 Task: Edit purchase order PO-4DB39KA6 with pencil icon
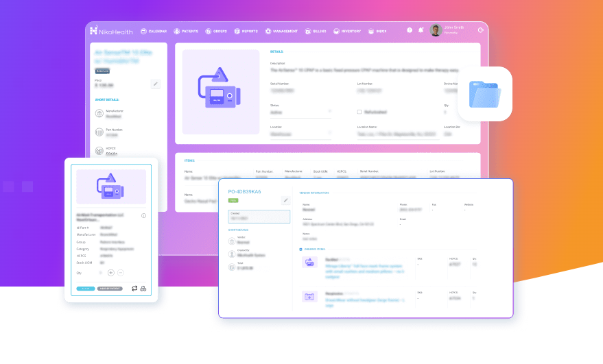tap(285, 200)
